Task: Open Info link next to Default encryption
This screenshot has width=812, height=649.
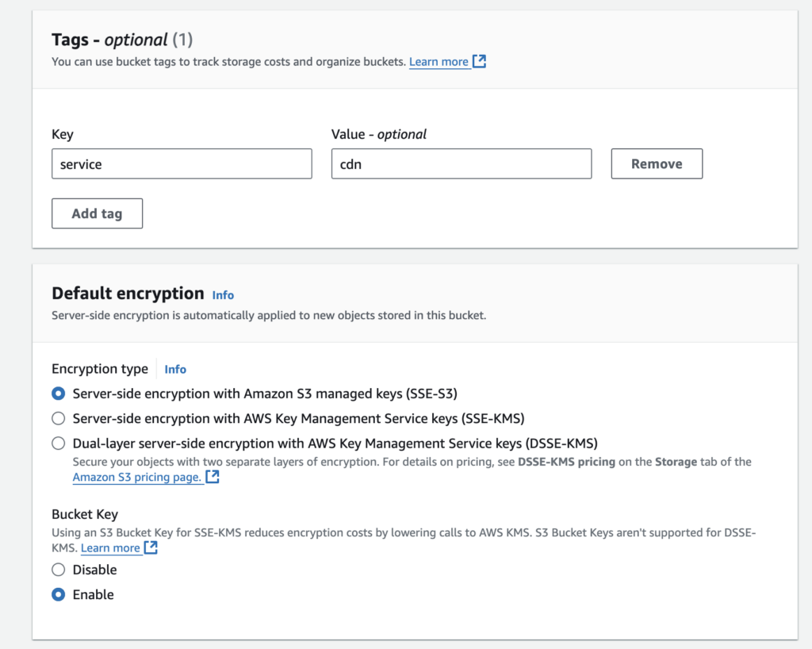Action: coord(223,295)
